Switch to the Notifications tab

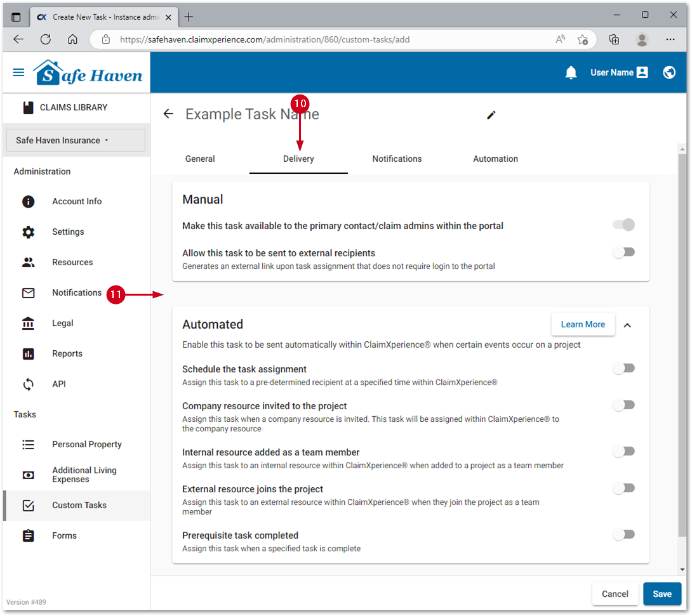397,159
